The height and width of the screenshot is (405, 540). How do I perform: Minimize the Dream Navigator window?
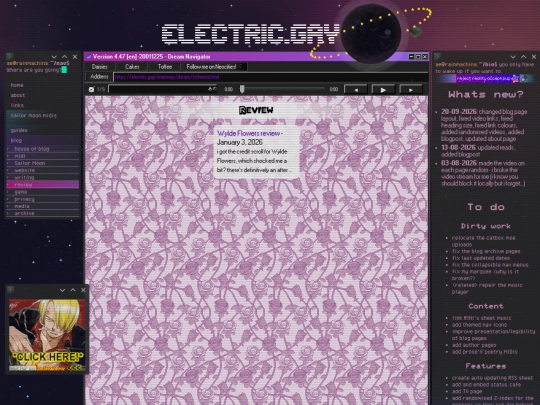pos(412,56)
